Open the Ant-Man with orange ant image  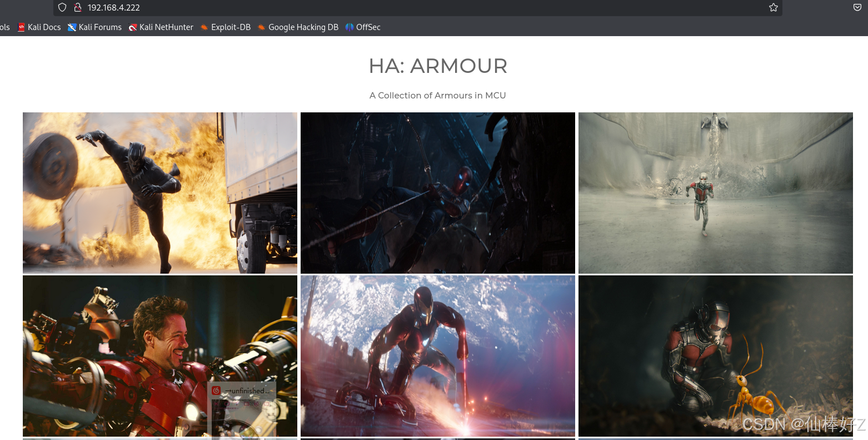pyautogui.click(x=716, y=356)
